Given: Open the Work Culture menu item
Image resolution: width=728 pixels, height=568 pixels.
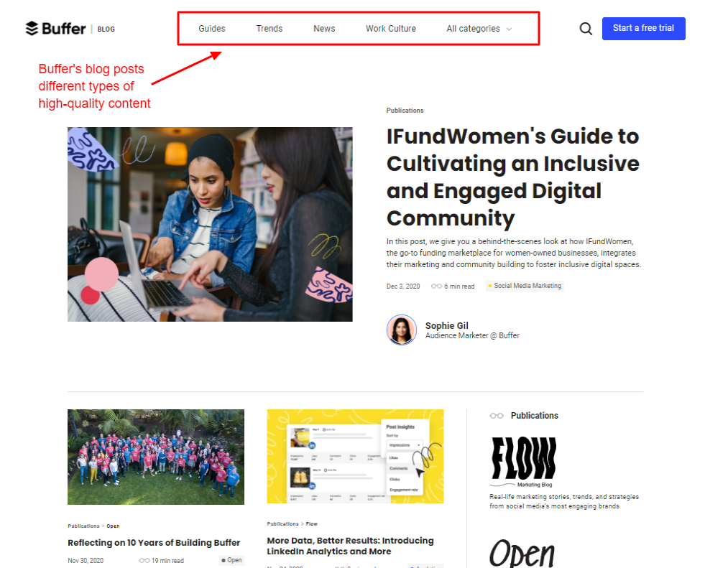Looking at the screenshot, I should pos(390,29).
